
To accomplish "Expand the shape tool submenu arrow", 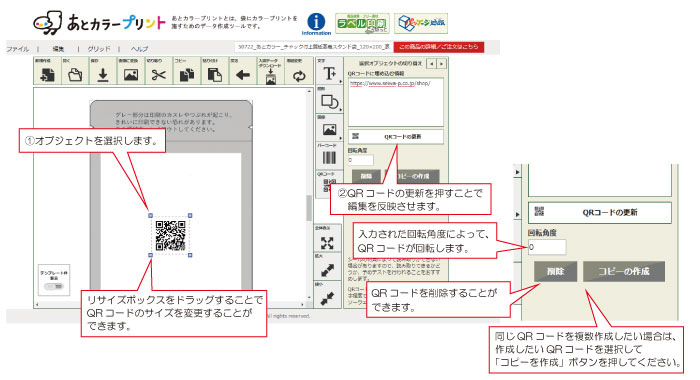I will coord(341,109).
